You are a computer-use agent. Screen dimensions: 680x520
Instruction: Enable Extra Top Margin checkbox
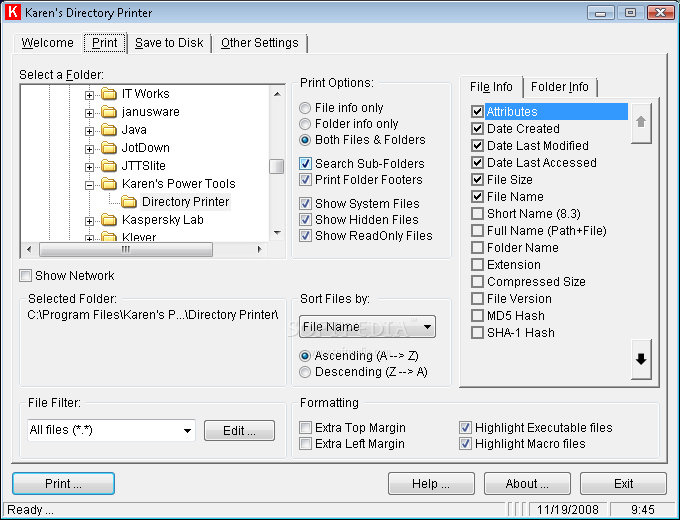(305, 428)
